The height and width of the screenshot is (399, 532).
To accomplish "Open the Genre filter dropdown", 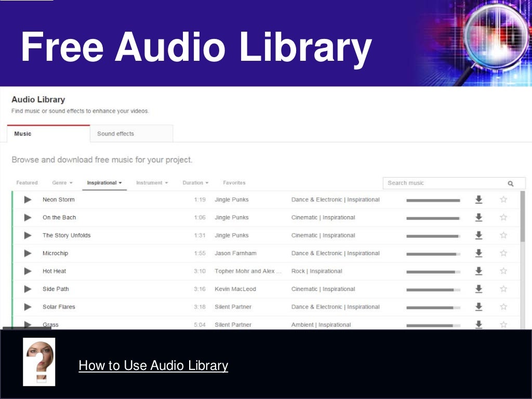I will click(62, 183).
